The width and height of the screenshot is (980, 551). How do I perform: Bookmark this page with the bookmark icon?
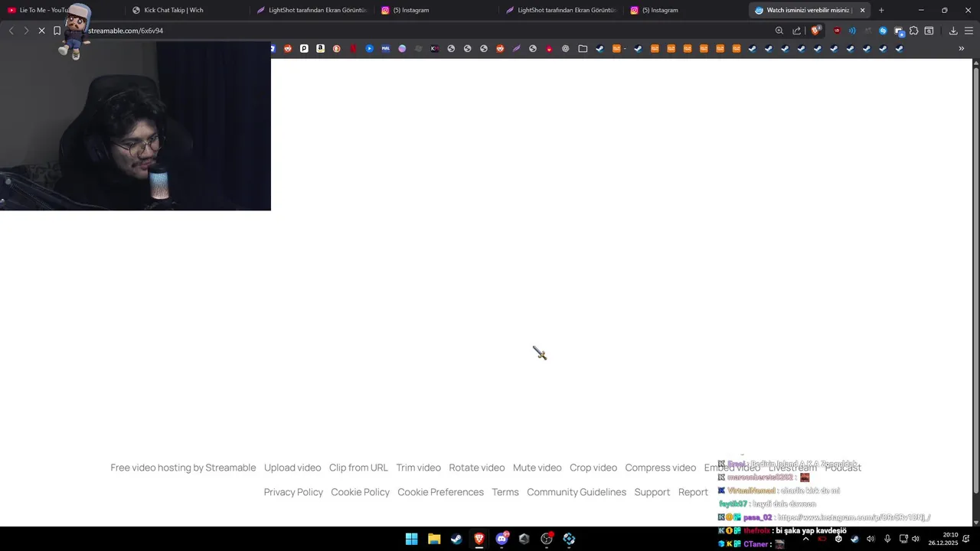57,31
